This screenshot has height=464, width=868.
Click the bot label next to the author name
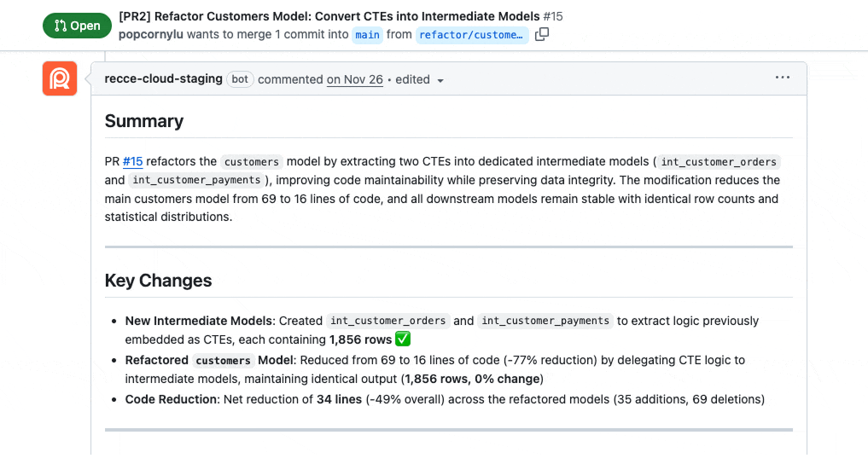(x=240, y=79)
